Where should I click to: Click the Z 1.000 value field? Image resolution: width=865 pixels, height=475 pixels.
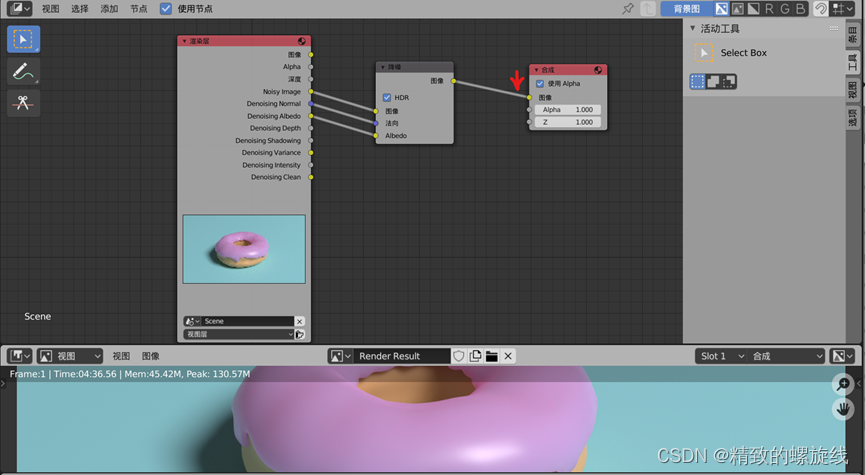568,122
